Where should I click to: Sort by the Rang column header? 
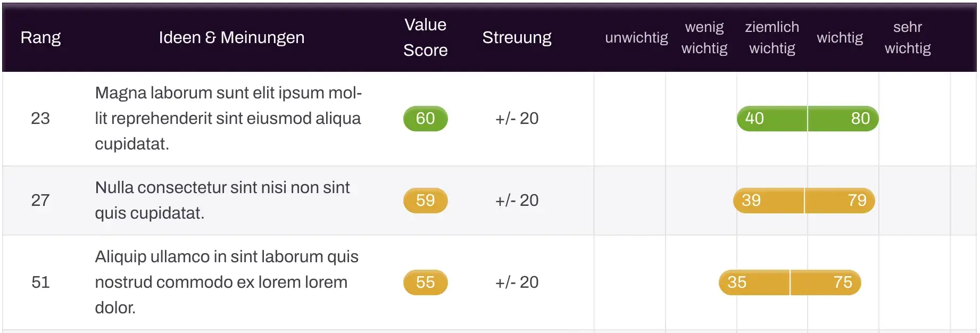(40, 38)
